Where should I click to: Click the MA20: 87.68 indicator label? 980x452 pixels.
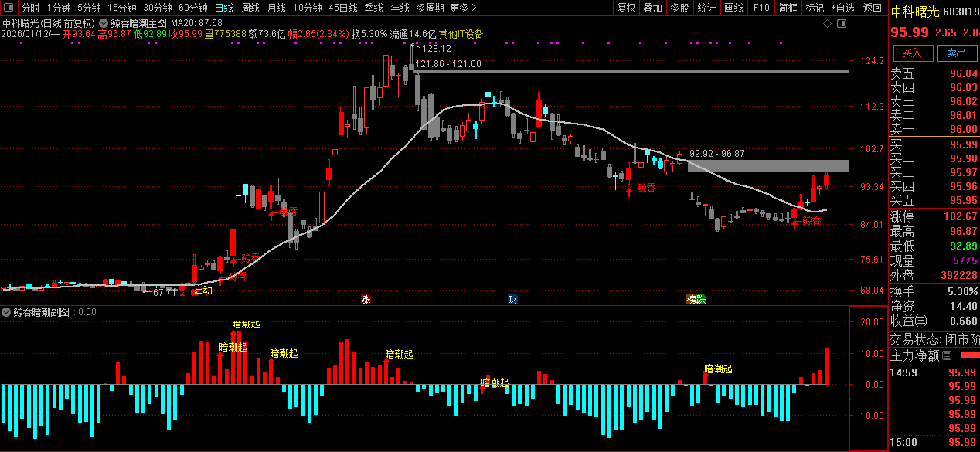pos(196,23)
